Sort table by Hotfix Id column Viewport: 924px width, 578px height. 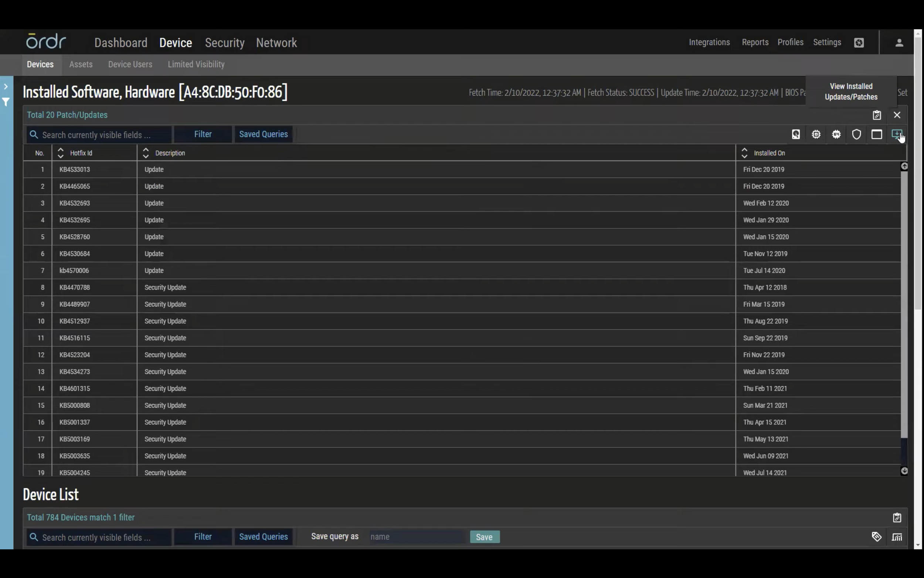tap(60, 153)
